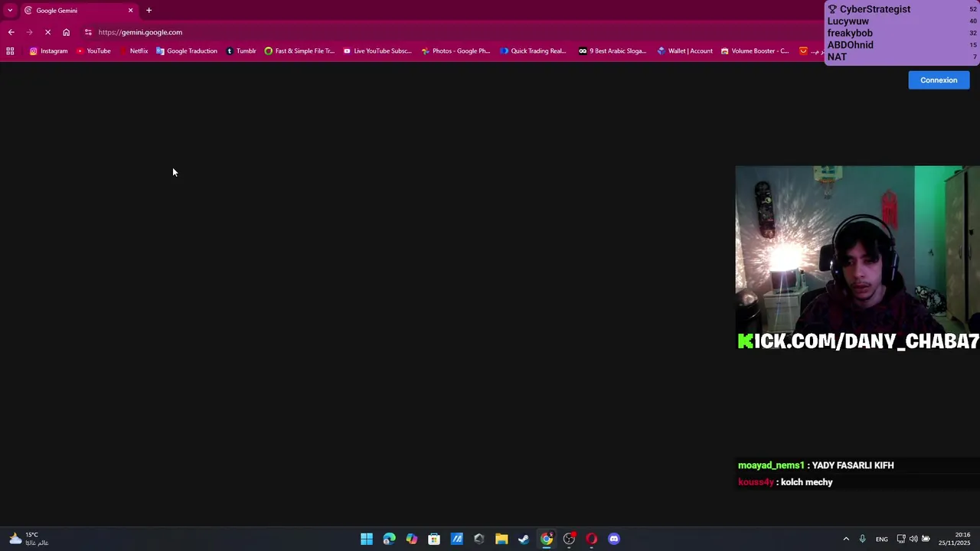Click the kouss4y chat username
This screenshot has height=551, width=980.
(756, 482)
